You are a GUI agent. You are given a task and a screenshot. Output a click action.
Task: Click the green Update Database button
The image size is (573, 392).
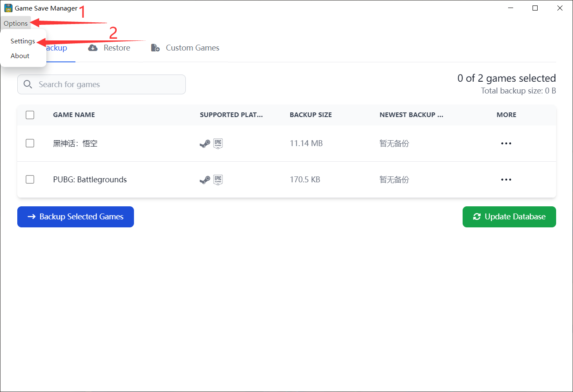coord(509,217)
